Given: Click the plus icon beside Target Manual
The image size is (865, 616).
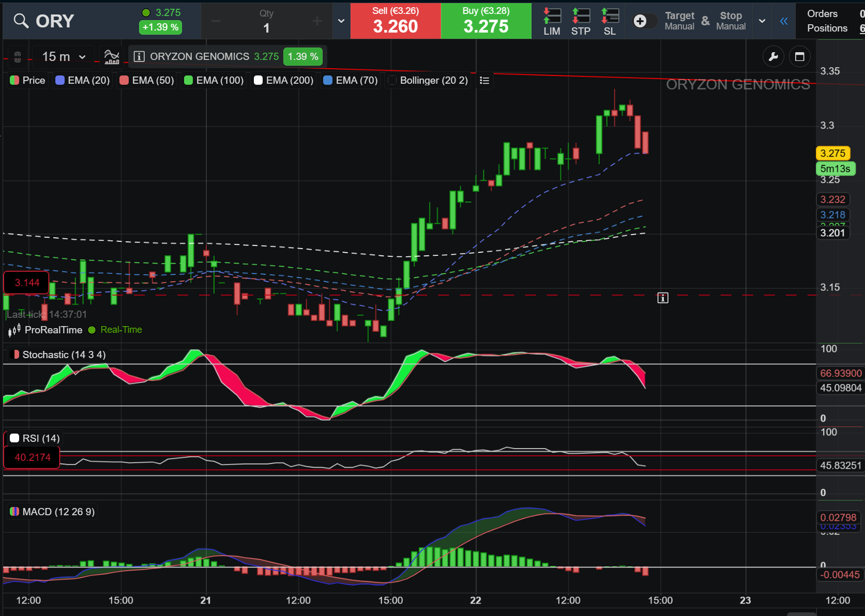Looking at the screenshot, I should point(640,21).
